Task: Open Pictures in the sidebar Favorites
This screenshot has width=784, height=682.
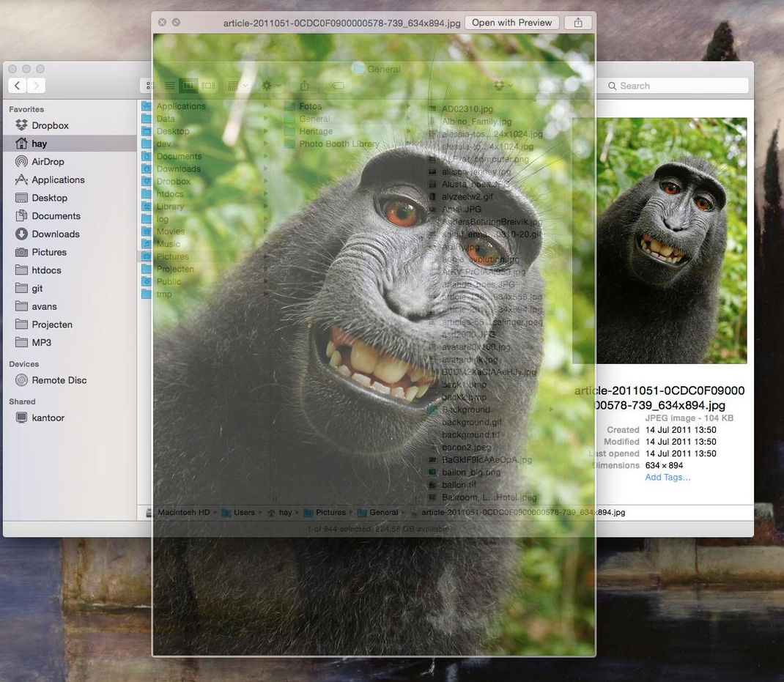Action: [70, 252]
